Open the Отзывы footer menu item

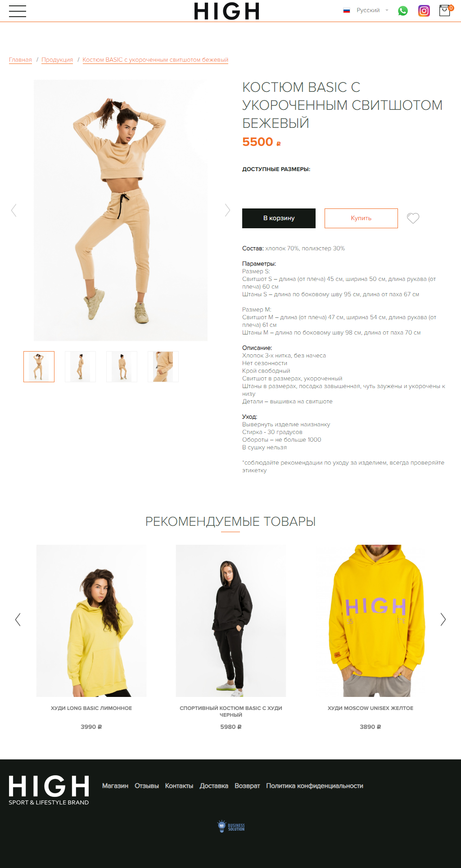click(x=147, y=786)
